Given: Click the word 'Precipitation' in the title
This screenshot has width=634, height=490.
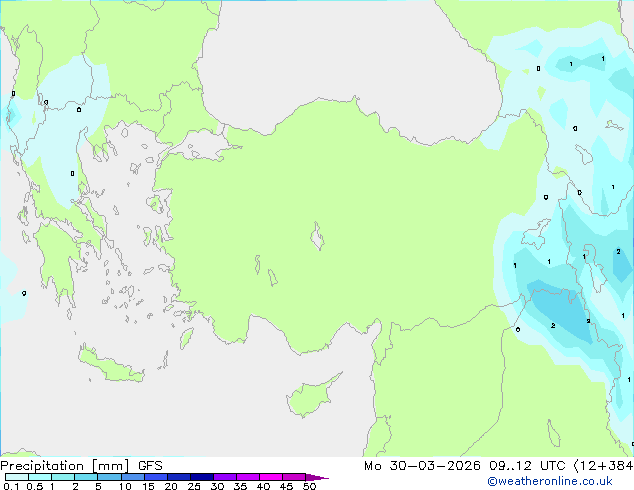Looking at the screenshot, I should point(42,466).
